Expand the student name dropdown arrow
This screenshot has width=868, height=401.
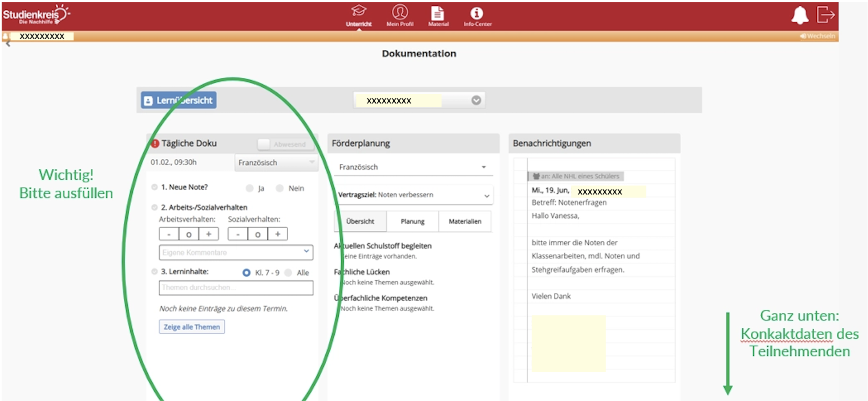(476, 100)
